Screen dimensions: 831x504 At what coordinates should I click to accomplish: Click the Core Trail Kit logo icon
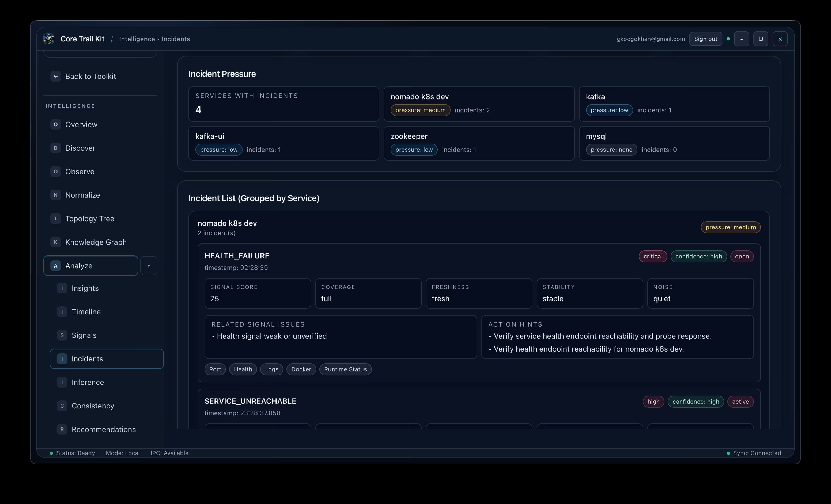coord(49,39)
